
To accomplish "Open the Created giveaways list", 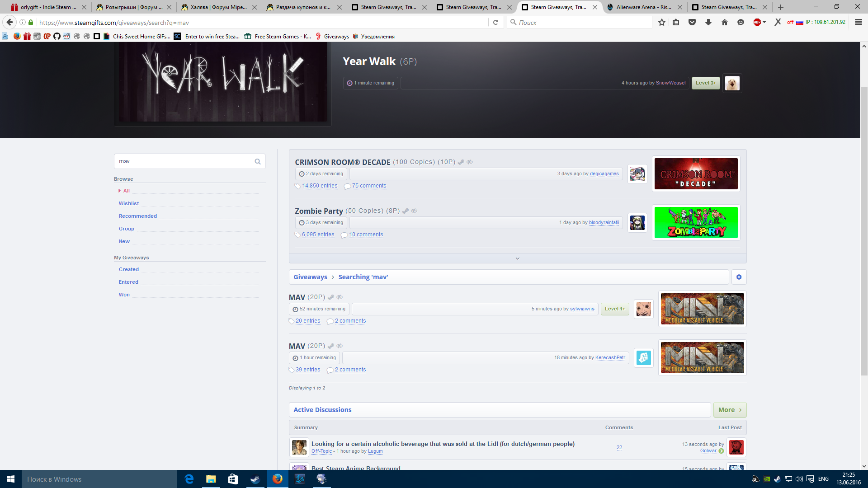I will coord(129,269).
